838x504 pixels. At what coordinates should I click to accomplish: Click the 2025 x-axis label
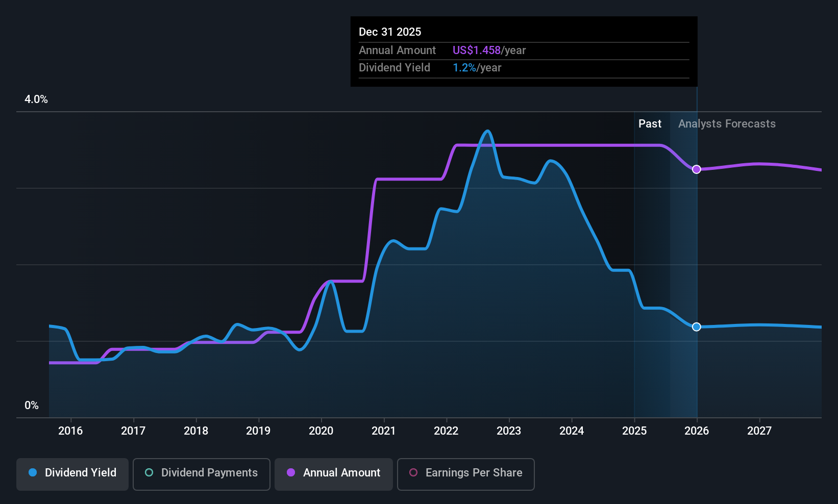coord(634,431)
